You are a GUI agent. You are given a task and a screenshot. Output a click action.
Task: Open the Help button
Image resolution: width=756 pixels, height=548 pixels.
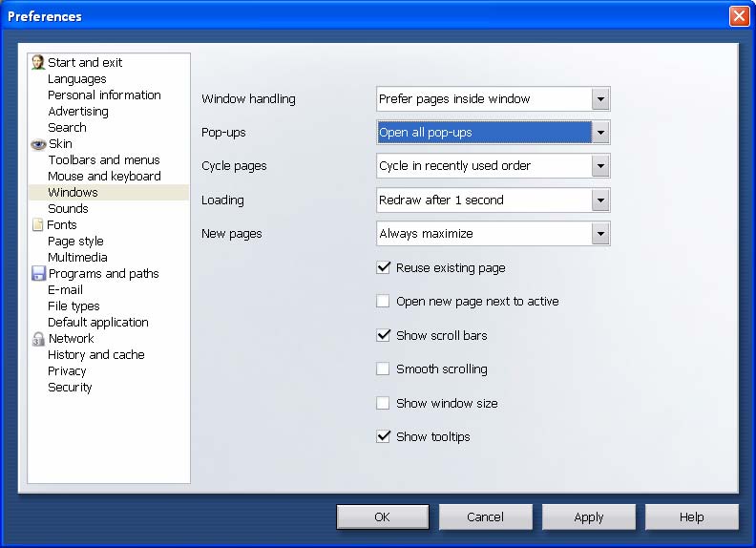click(692, 517)
